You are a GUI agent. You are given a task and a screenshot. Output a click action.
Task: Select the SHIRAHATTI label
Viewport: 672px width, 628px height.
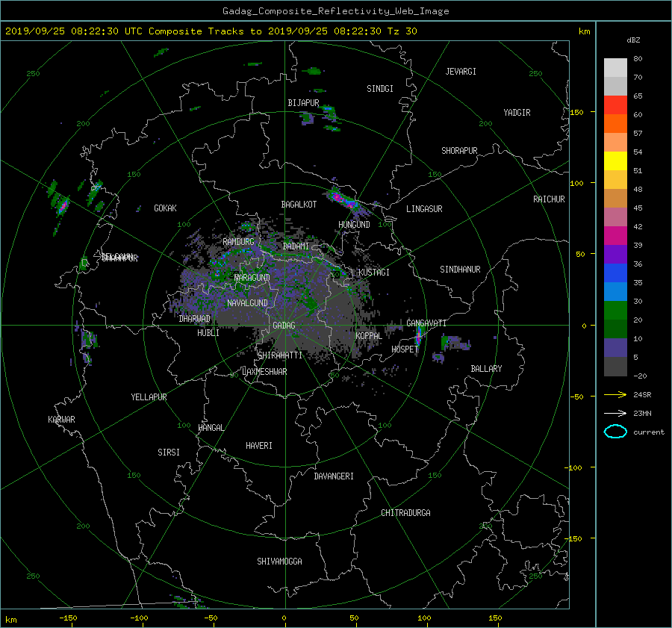pos(280,355)
